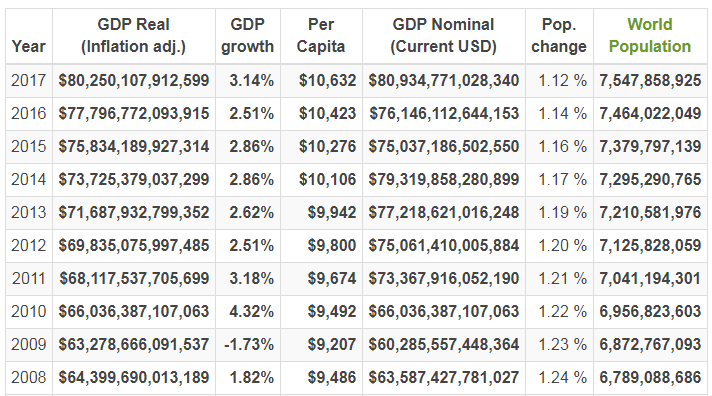
Task: Click the GDP growth column header
Action: 247,35
